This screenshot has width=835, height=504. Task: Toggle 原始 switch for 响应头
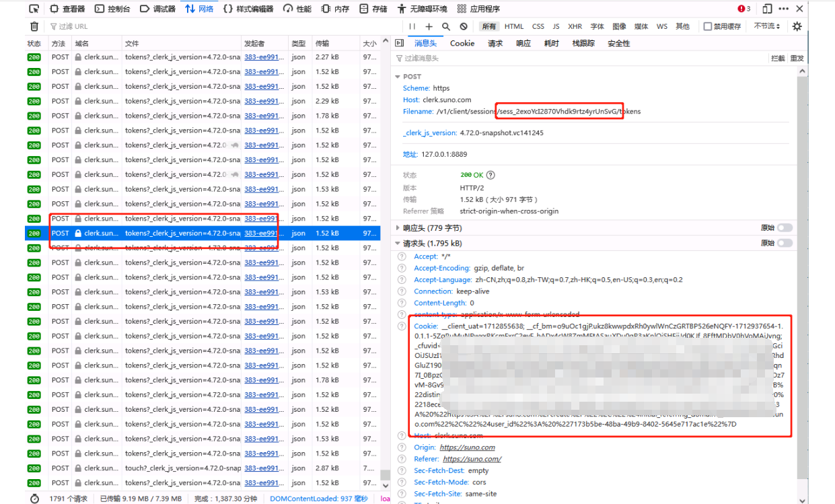click(x=785, y=228)
